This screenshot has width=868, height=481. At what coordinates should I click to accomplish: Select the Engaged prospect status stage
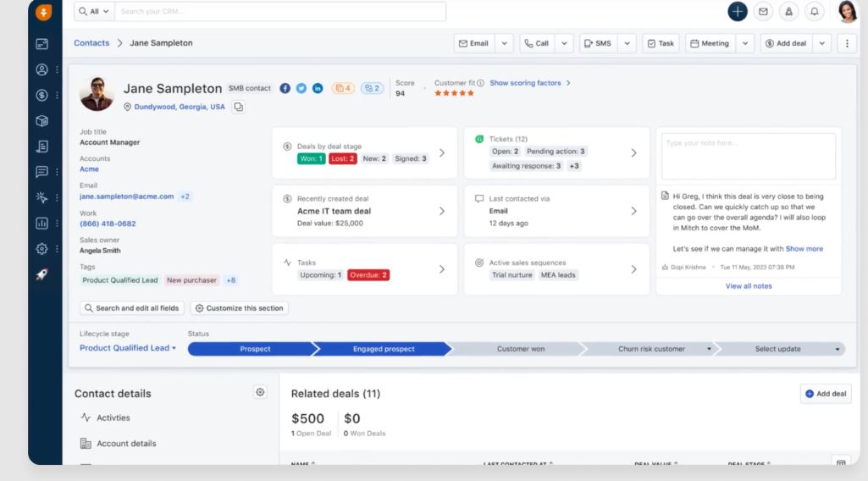(x=384, y=349)
